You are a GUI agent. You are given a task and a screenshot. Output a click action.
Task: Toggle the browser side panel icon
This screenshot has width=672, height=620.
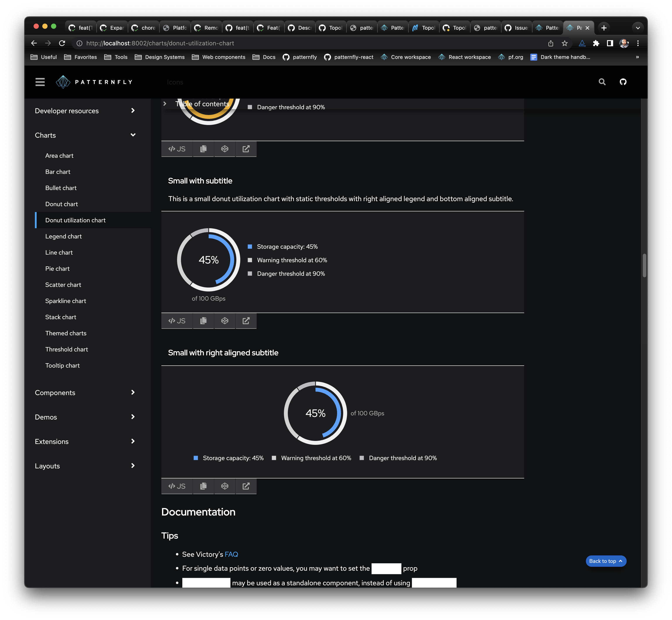pyautogui.click(x=610, y=43)
